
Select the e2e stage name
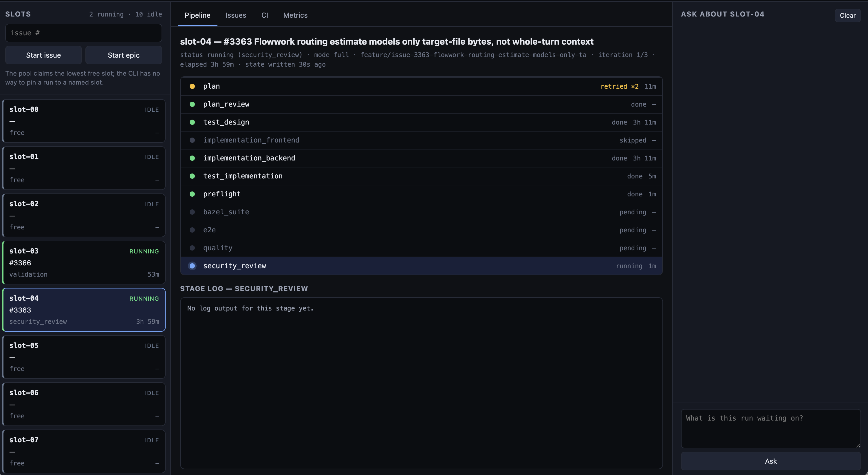pos(209,230)
